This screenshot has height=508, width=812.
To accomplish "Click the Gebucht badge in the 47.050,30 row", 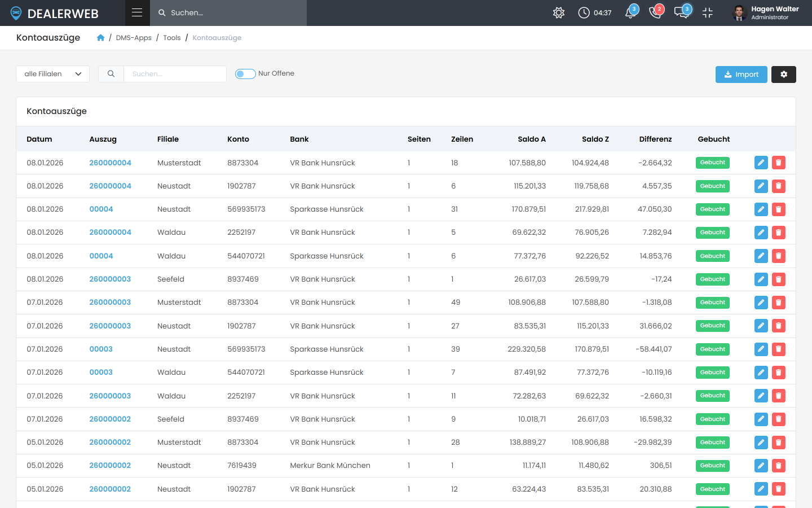I will [713, 209].
